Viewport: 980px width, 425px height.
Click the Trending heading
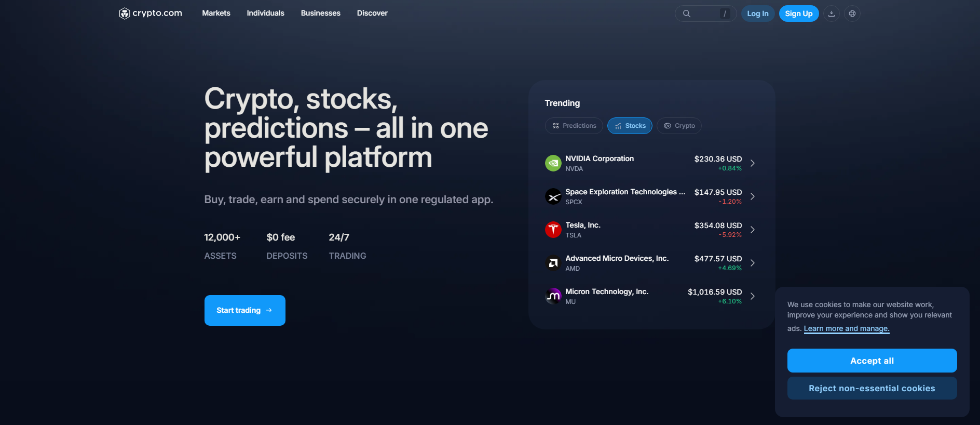pyautogui.click(x=562, y=103)
